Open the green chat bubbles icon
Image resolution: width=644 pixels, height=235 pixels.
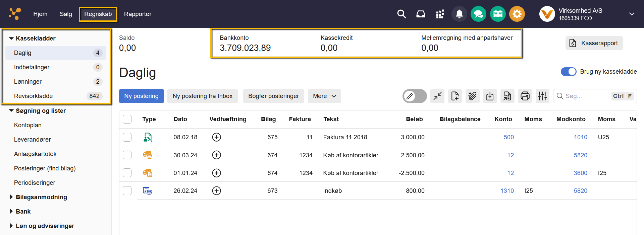coord(478,14)
